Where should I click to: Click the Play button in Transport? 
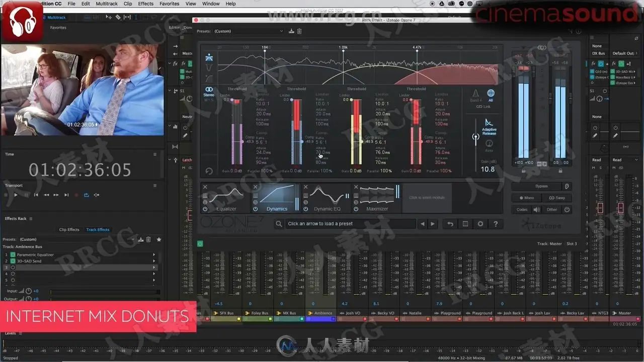16,195
